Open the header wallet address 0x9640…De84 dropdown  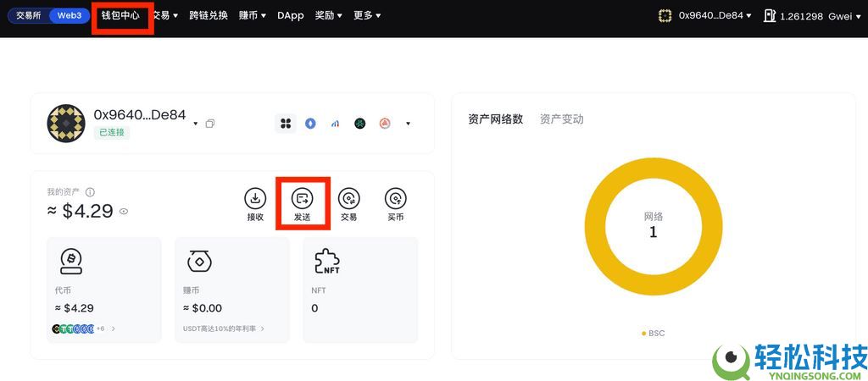tap(715, 15)
